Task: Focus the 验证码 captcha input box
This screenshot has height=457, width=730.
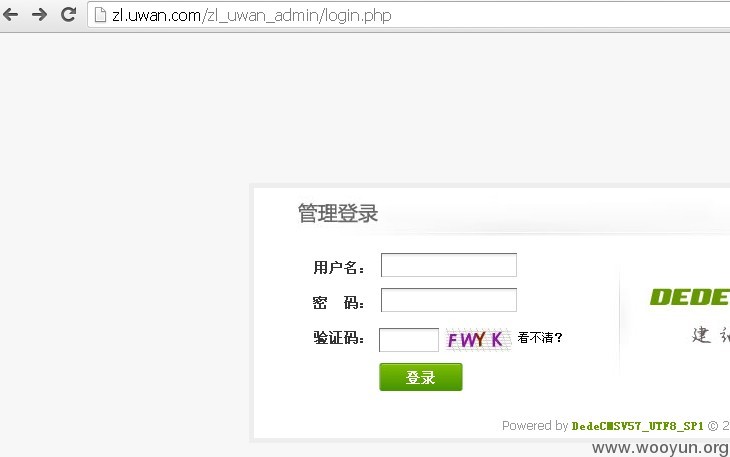Action: click(409, 340)
